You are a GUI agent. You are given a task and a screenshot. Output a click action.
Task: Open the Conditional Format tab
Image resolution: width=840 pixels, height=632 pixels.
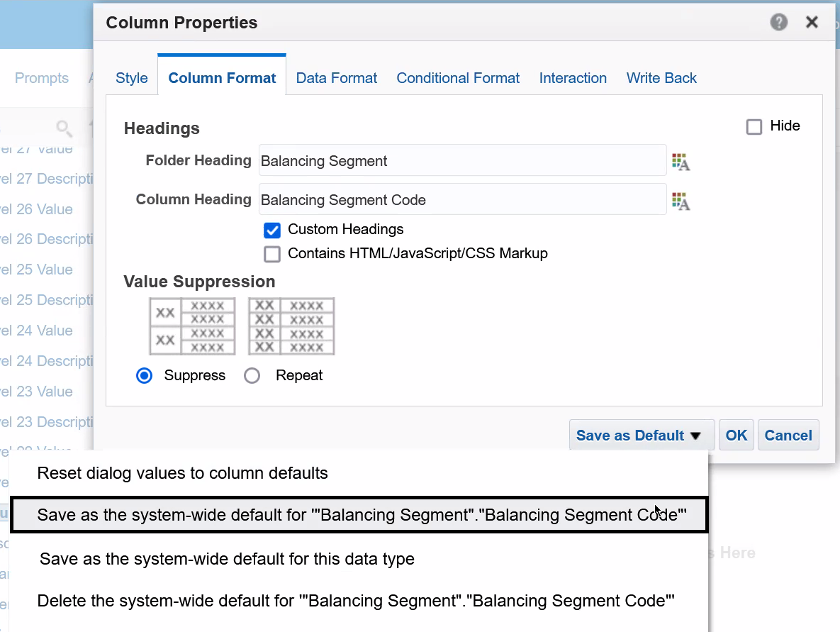458,78
